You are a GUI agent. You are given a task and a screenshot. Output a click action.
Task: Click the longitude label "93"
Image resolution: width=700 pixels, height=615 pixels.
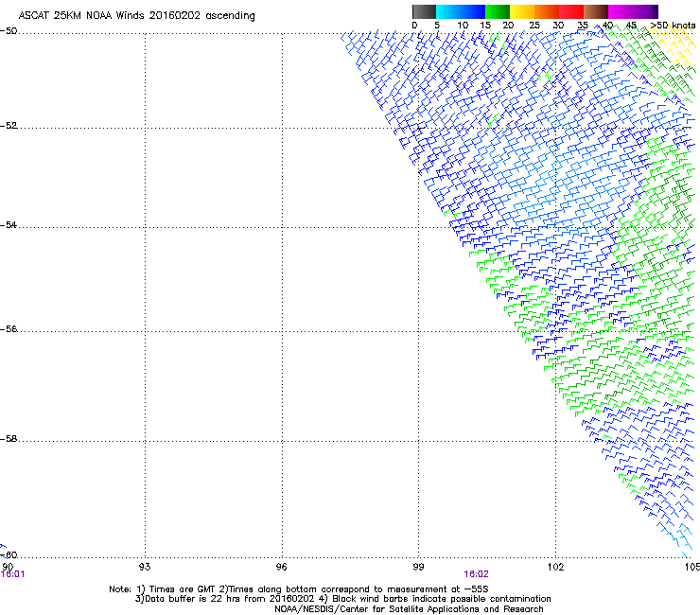[x=145, y=567]
